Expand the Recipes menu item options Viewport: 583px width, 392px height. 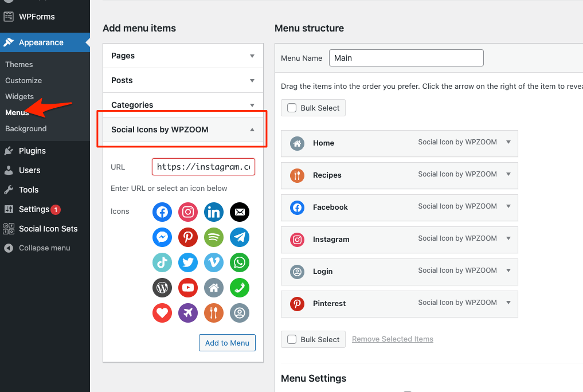point(508,175)
